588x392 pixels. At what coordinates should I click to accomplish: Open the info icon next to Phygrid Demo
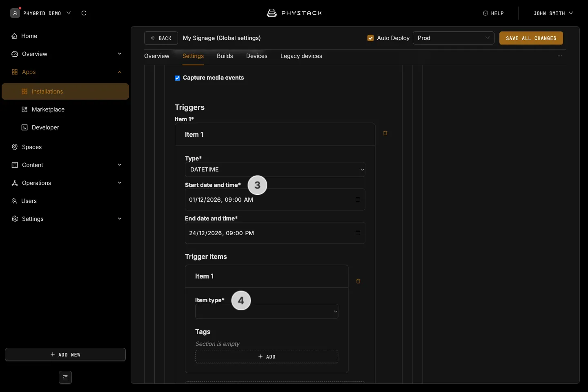point(84,13)
